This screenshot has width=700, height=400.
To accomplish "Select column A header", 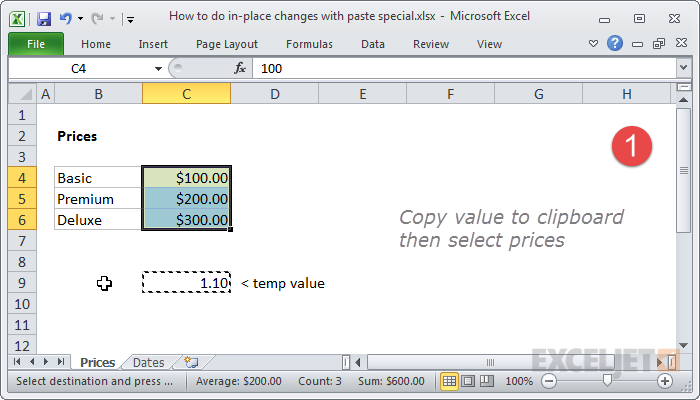I will click(x=46, y=94).
